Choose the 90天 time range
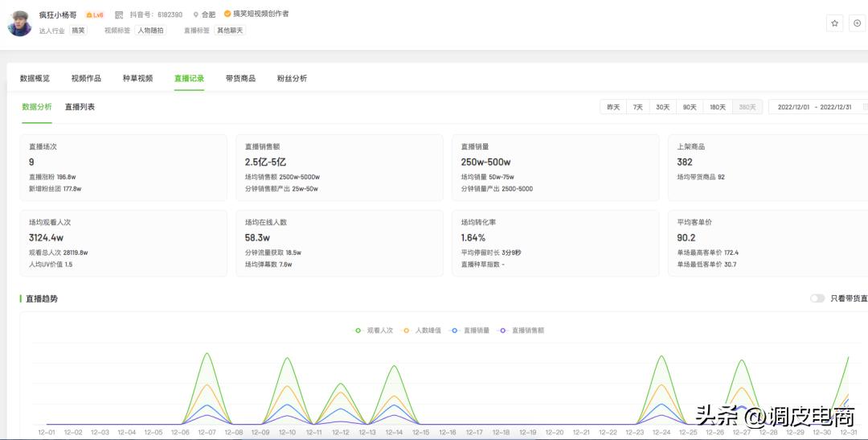This screenshot has height=440, width=868. tap(690, 107)
